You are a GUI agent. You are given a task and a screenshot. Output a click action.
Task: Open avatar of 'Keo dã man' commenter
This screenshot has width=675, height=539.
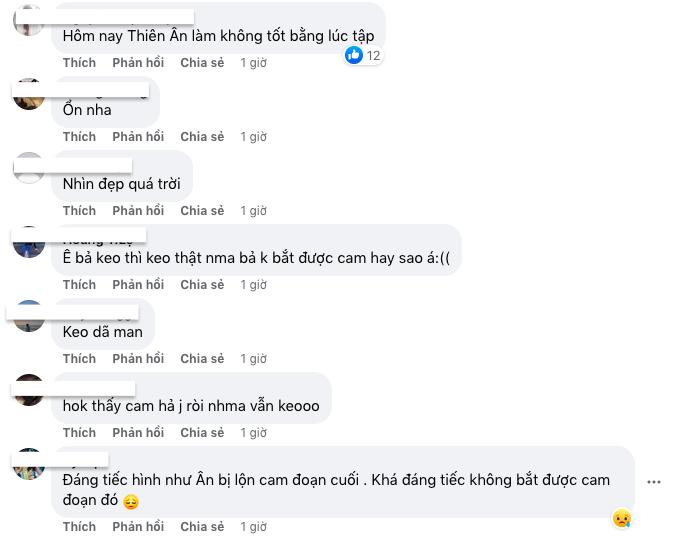coord(29,316)
